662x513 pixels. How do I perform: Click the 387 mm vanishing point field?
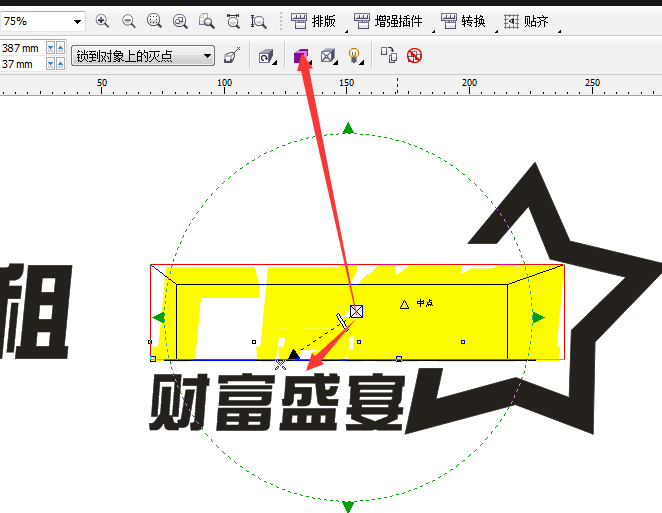click(x=22, y=48)
